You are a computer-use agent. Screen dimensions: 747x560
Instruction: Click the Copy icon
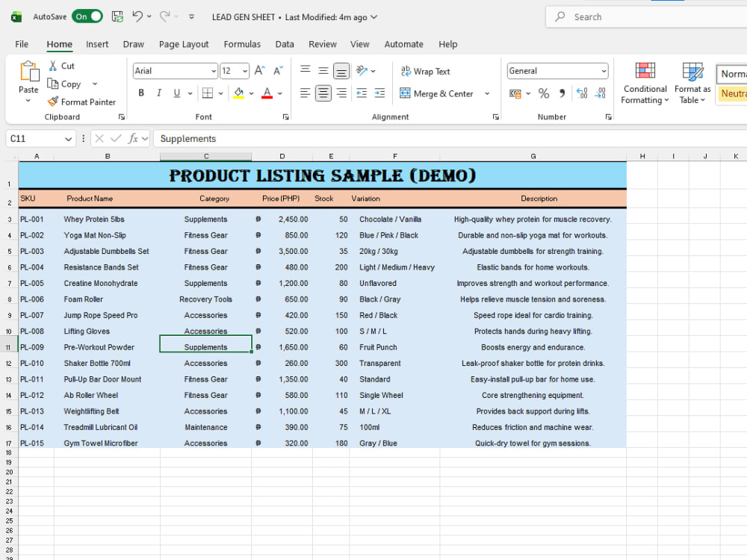point(52,84)
